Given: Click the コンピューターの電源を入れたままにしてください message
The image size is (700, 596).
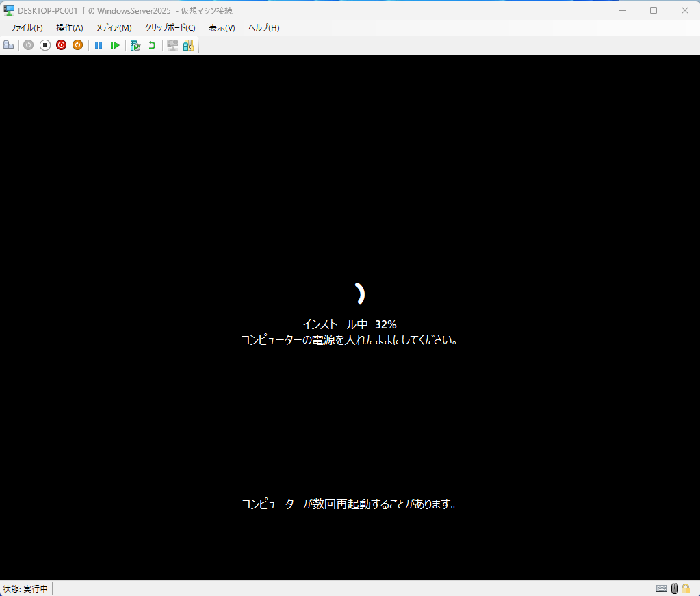Looking at the screenshot, I should pyautogui.click(x=349, y=340).
